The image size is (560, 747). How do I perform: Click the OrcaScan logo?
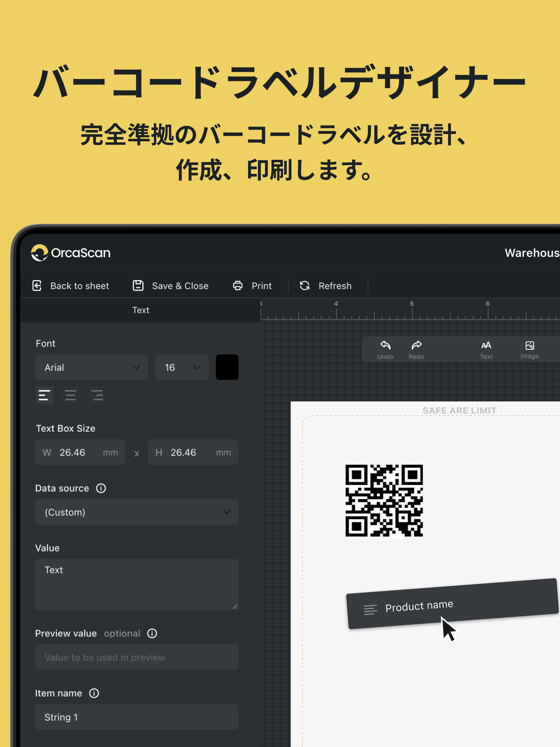click(71, 253)
